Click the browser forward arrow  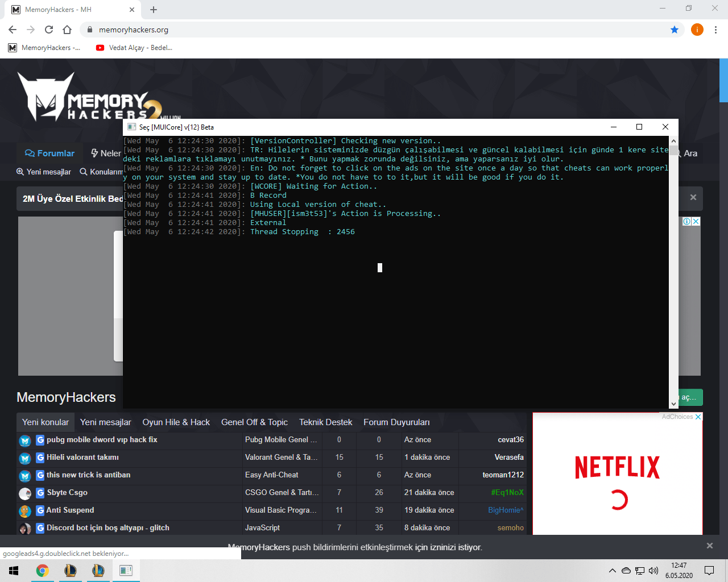tap(31, 30)
